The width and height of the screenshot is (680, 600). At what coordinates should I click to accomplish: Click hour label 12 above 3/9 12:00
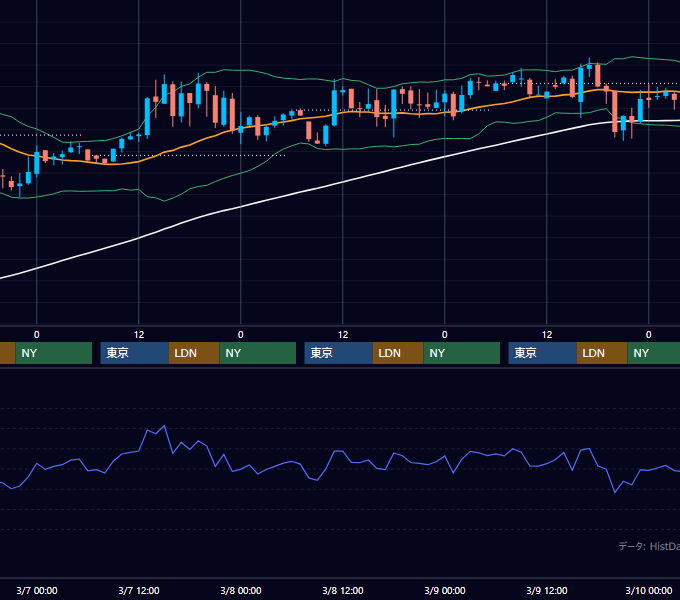tap(547, 335)
